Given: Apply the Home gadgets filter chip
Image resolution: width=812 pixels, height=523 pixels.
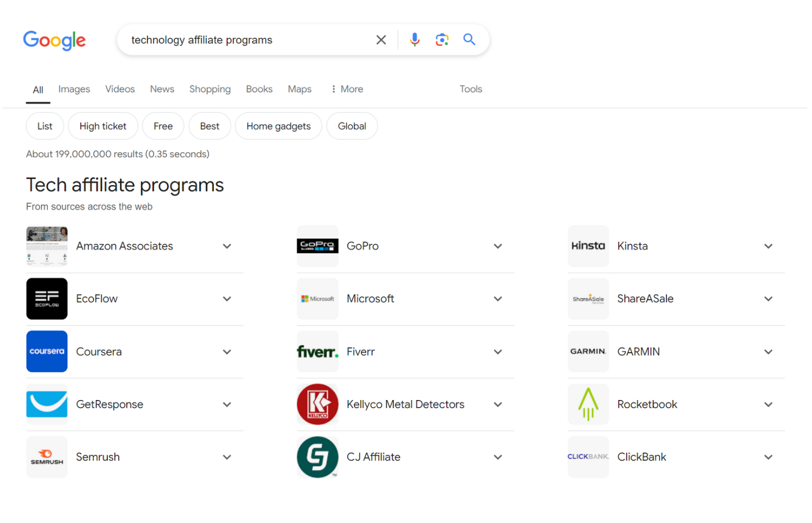Looking at the screenshot, I should point(279,126).
